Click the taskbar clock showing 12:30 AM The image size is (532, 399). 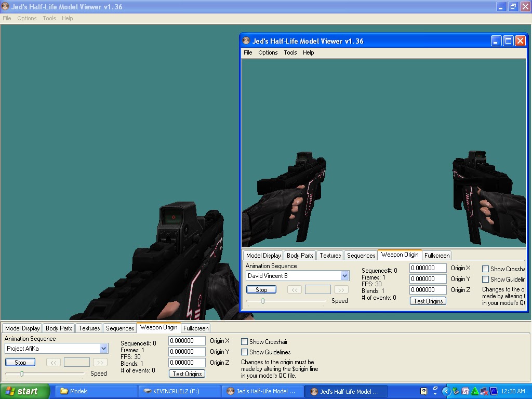[513, 391]
